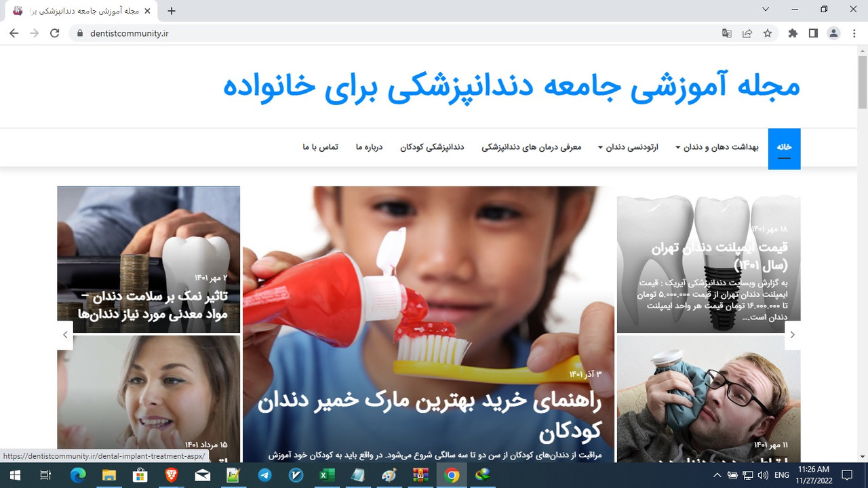
Task: Expand بهداشت دهان و دندان menu
Action: pyautogui.click(x=717, y=147)
